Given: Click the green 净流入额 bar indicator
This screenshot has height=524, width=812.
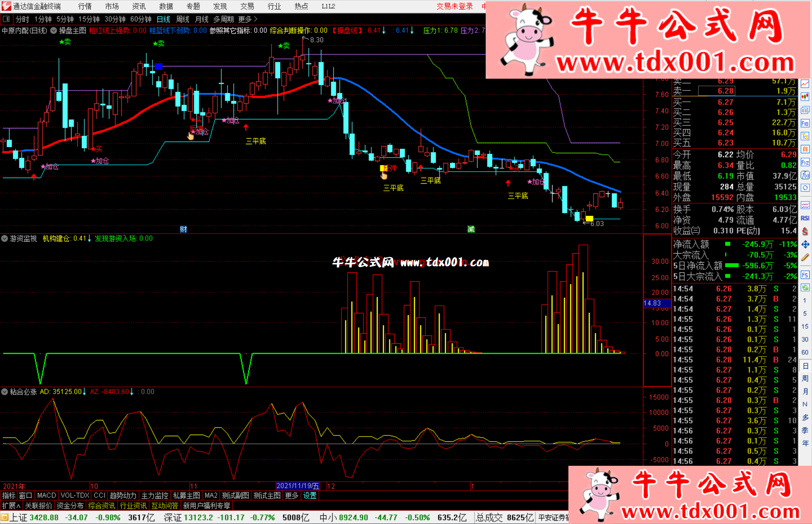Looking at the screenshot, I should pos(728,244).
